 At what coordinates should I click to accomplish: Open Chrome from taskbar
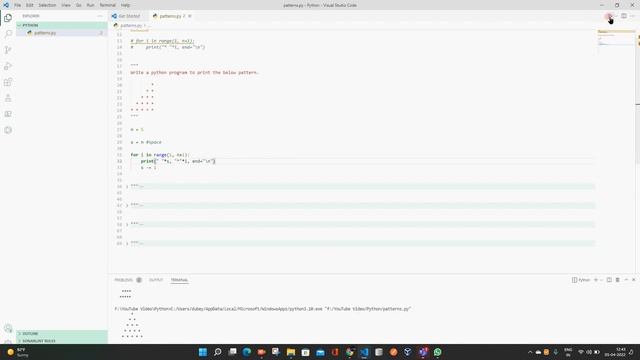click(x=349, y=352)
